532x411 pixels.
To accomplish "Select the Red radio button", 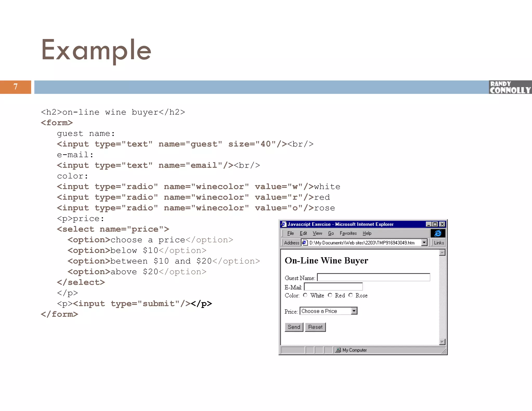I will [x=330, y=295].
